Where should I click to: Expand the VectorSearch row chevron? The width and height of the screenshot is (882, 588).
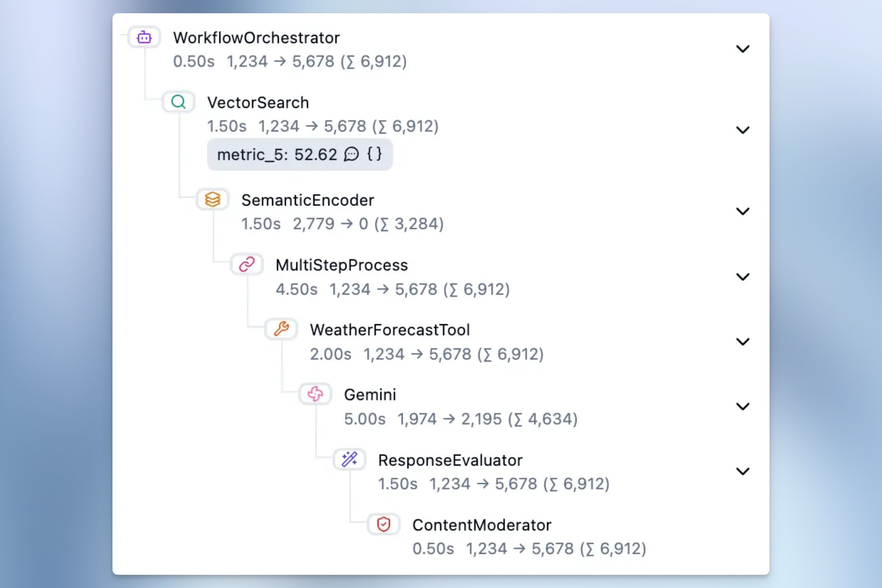coord(743,130)
